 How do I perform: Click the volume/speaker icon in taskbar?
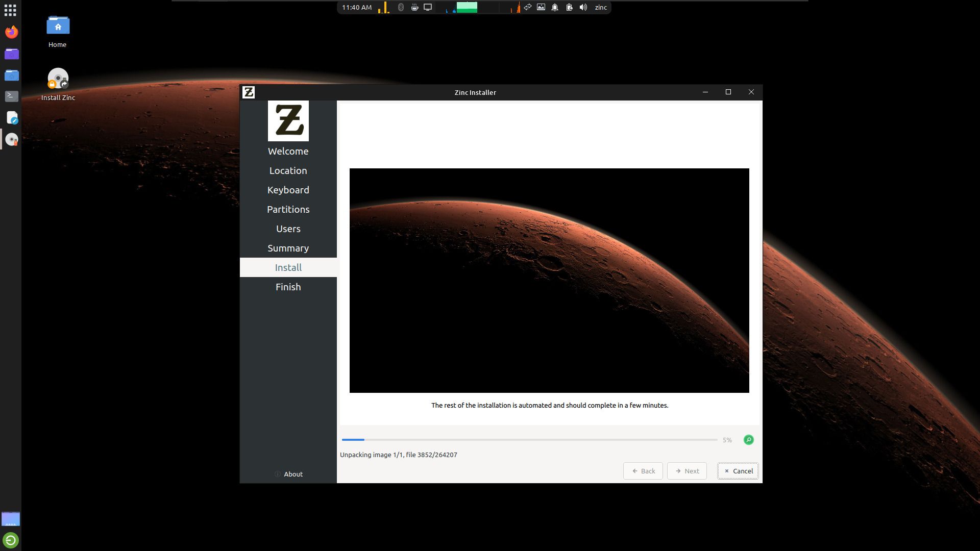pos(583,8)
